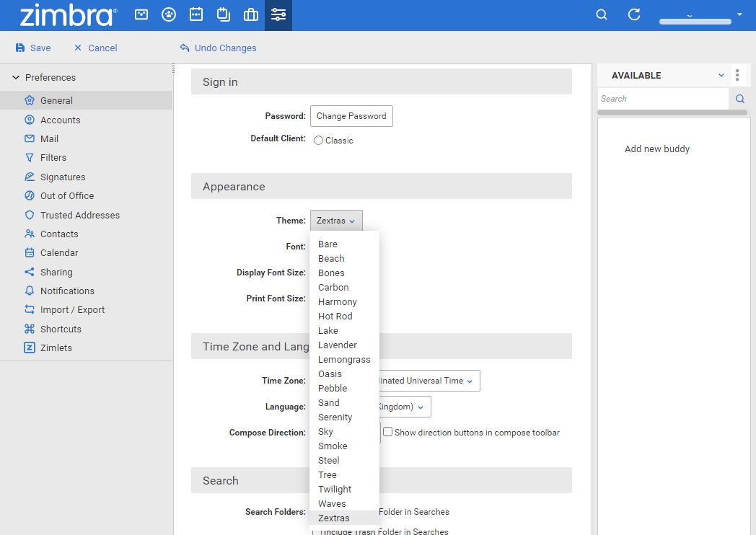Image resolution: width=756 pixels, height=535 pixels.
Task: Collapse the Preferences tree chevron
Action: point(16,77)
